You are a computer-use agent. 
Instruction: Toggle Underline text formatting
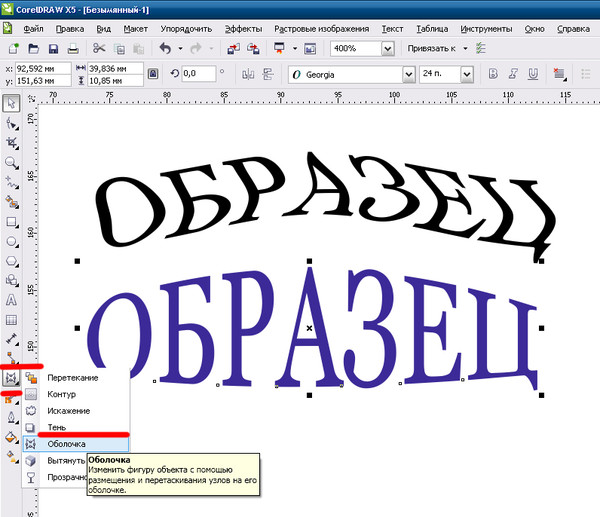point(533,73)
